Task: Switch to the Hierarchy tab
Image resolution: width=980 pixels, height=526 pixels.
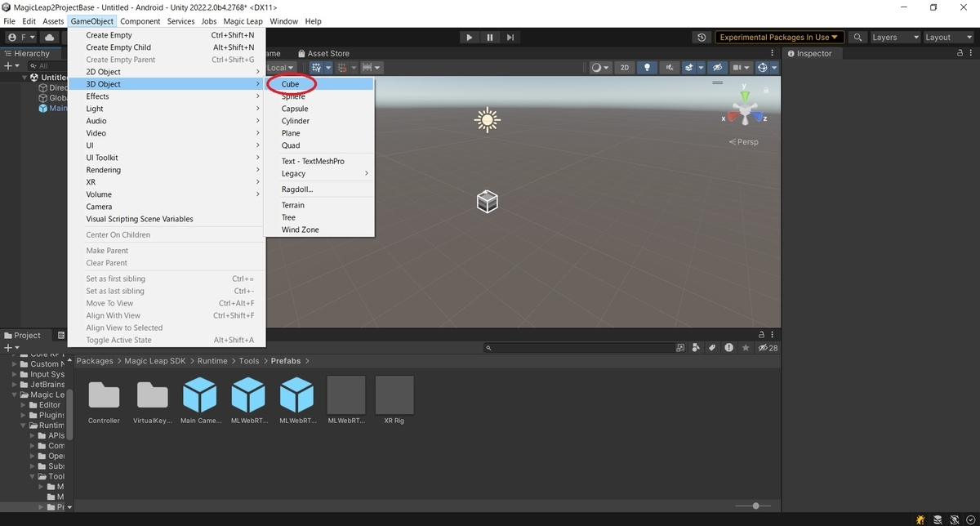Action: (27, 54)
